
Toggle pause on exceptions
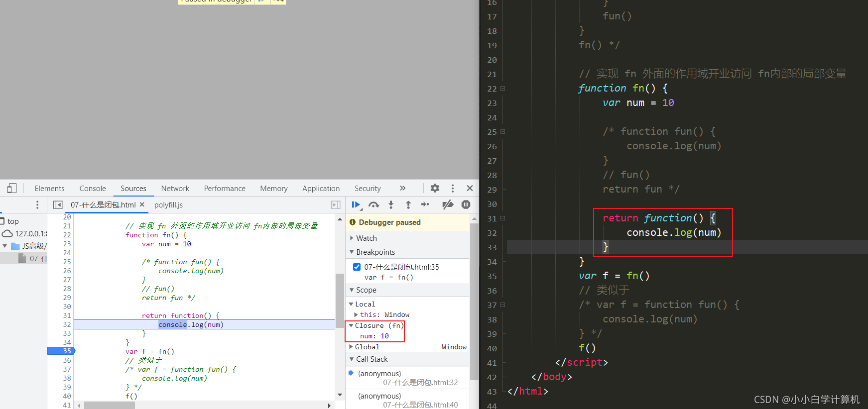466,204
